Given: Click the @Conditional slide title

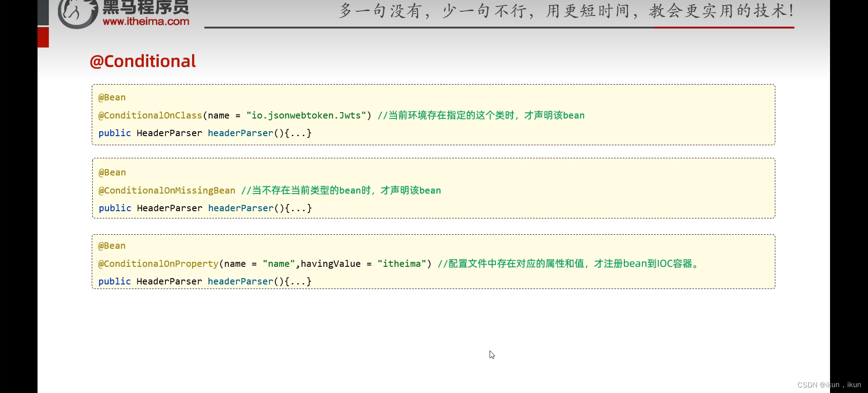Looking at the screenshot, I should [143, 61].
